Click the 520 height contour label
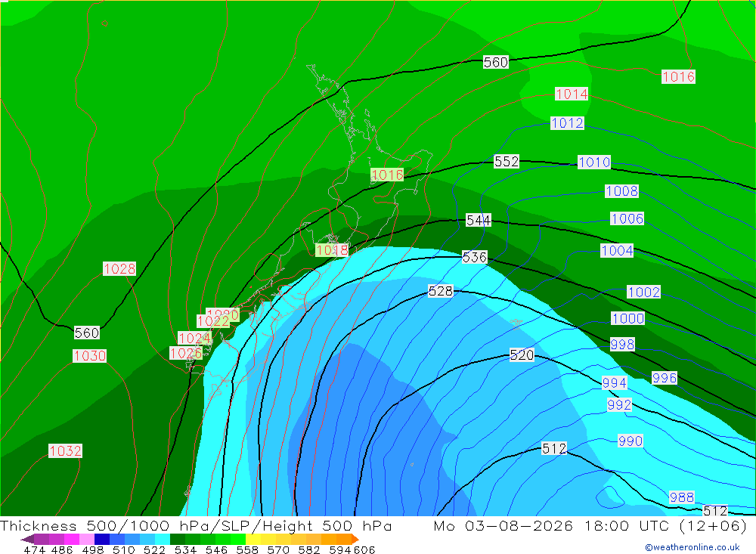The width and height of the screenshot is (756, 554). 522,355
